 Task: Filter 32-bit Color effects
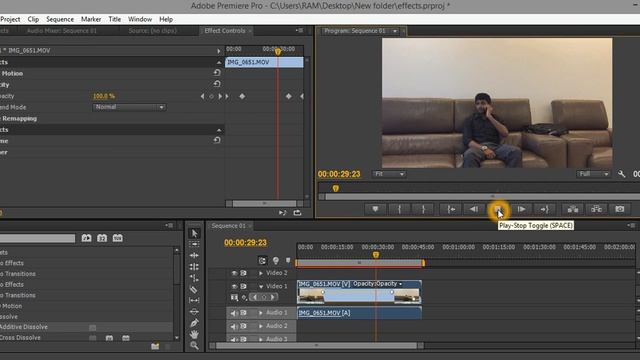pos(102,238)
